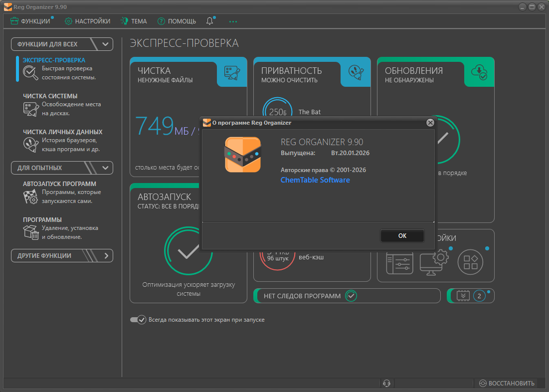Collapse the 'Функции для всех' section
The width and height of the screenshot is (549, 392).
[x=105, y=44]
